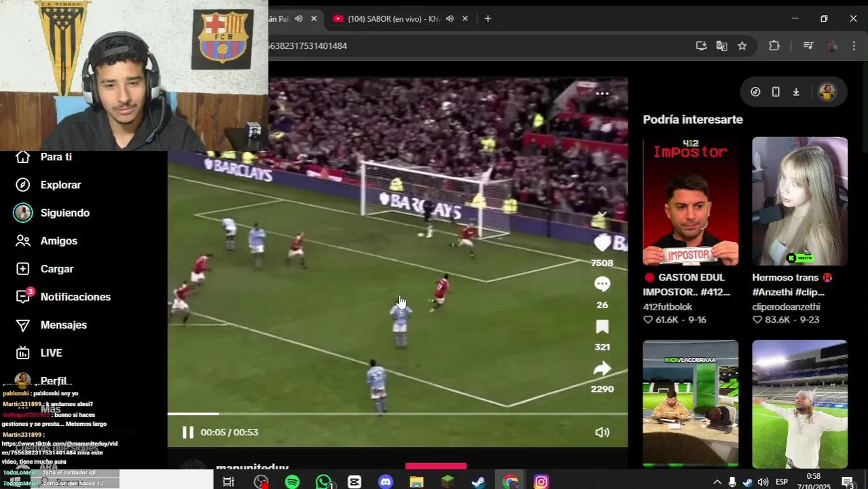868x489 pixels.
Task: Open the comments bubble showing 26
Action: click(x=602, y=285)
